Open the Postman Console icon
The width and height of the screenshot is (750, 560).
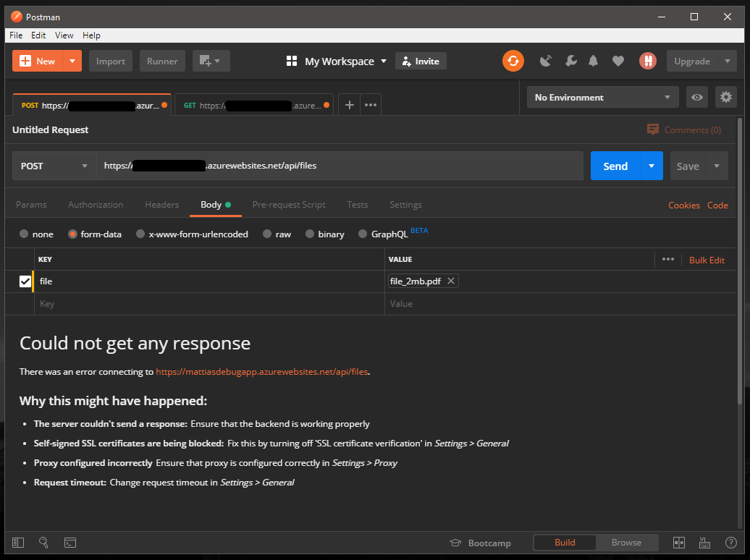69,543
